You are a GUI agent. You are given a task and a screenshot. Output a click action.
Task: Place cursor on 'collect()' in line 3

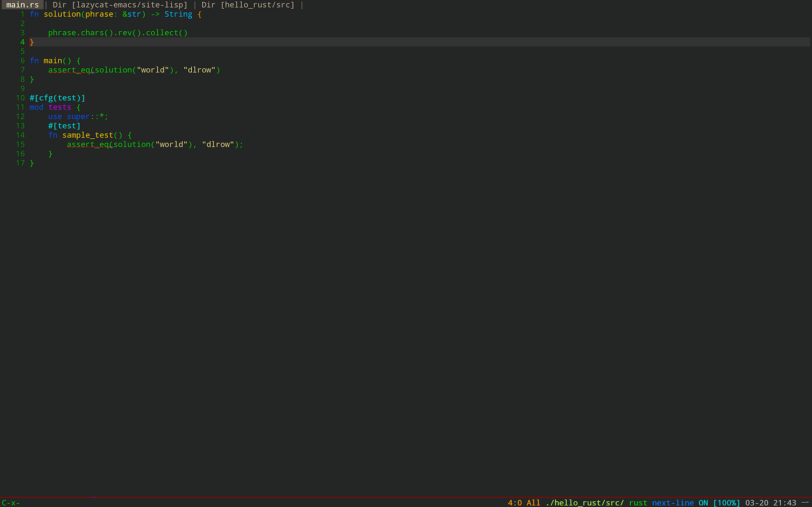coord(167,33)
